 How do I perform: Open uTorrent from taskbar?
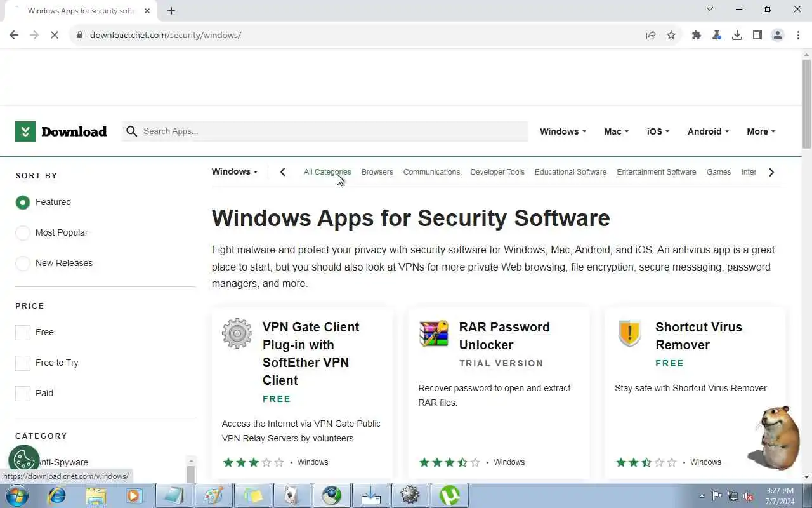coord(450,495)
